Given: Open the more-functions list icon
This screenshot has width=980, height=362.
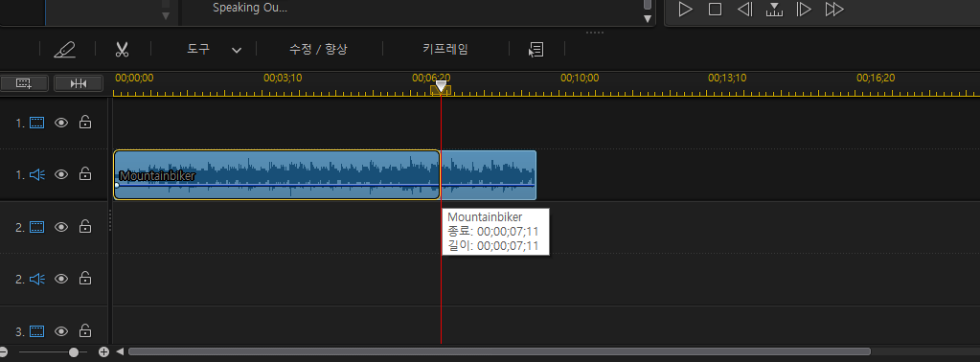Looking at the screenshot, I should (536, 50).
